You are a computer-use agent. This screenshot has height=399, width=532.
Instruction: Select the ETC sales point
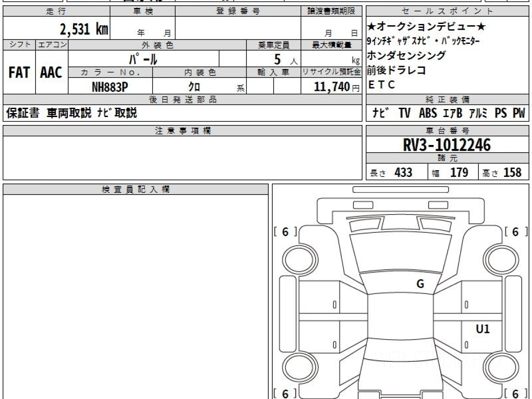(382, 85)
